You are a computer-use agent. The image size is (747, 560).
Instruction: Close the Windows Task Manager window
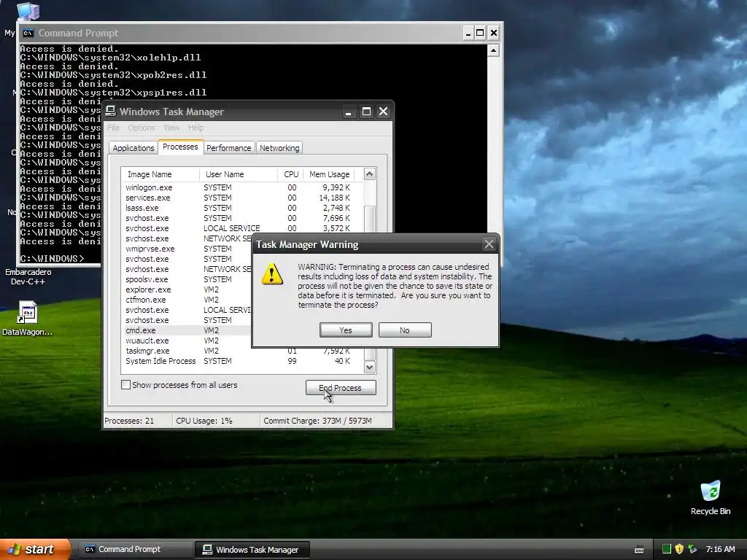coord(384,112)
